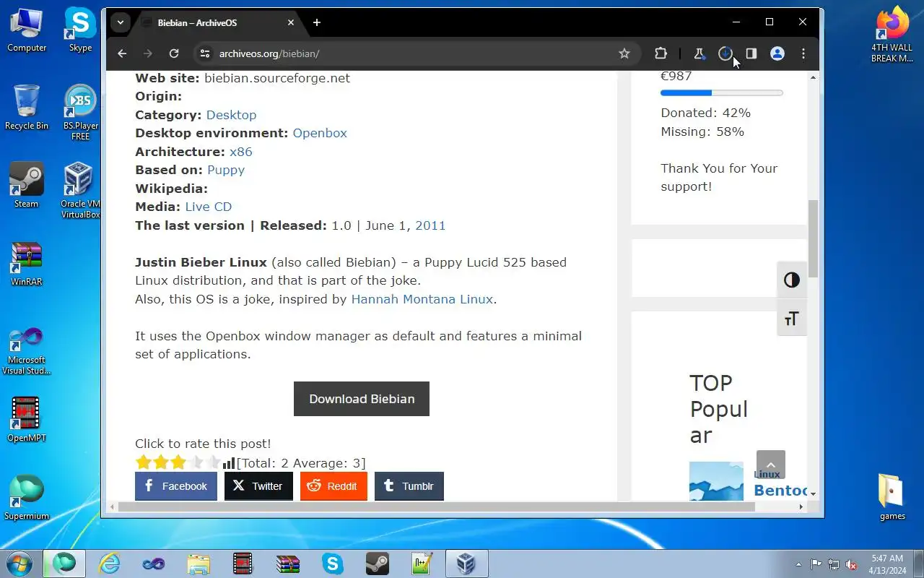
Task: Open OpenMPT from the taskbar
Action: tap(243, 564)
